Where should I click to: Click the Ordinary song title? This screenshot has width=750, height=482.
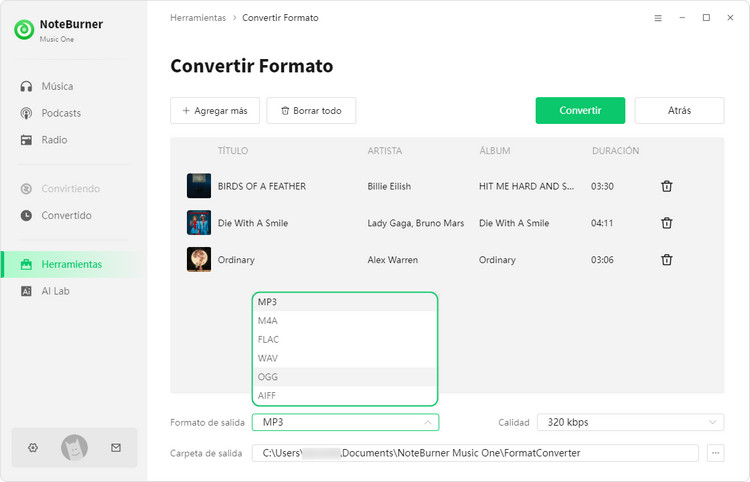coord(236,260)
